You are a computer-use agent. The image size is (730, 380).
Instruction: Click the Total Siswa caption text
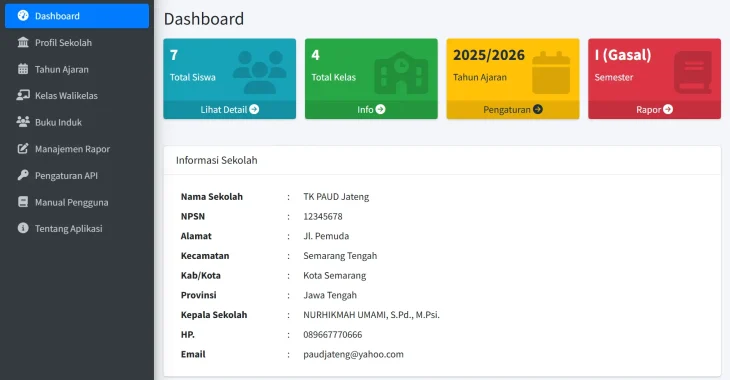coord(192,77)
